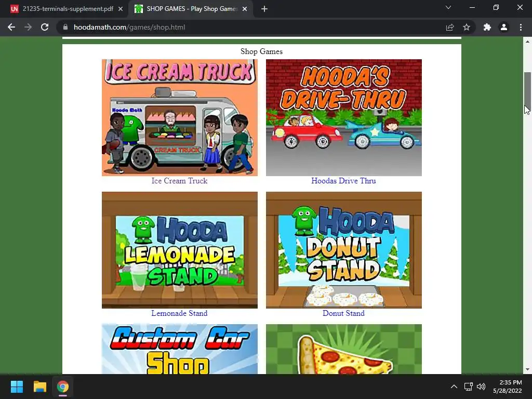Bookmark this page with the star
The height and width of the screenshot is (399, 532).
467,27
